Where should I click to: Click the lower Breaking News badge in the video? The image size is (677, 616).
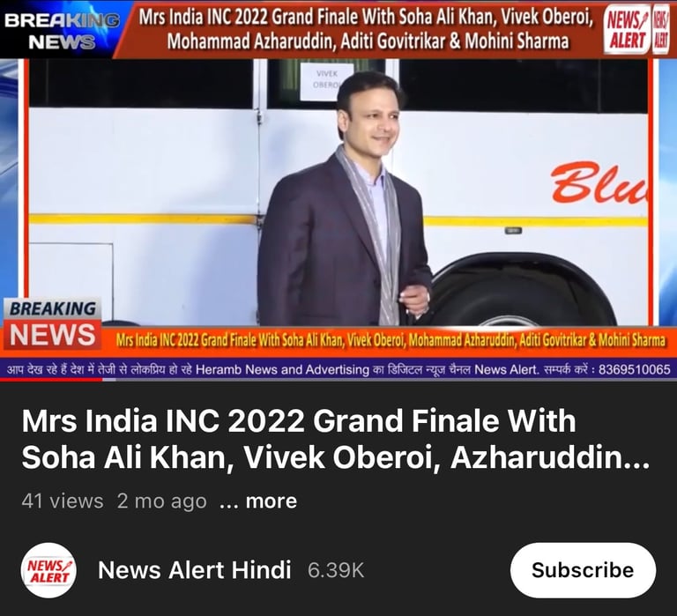point(53,323)
